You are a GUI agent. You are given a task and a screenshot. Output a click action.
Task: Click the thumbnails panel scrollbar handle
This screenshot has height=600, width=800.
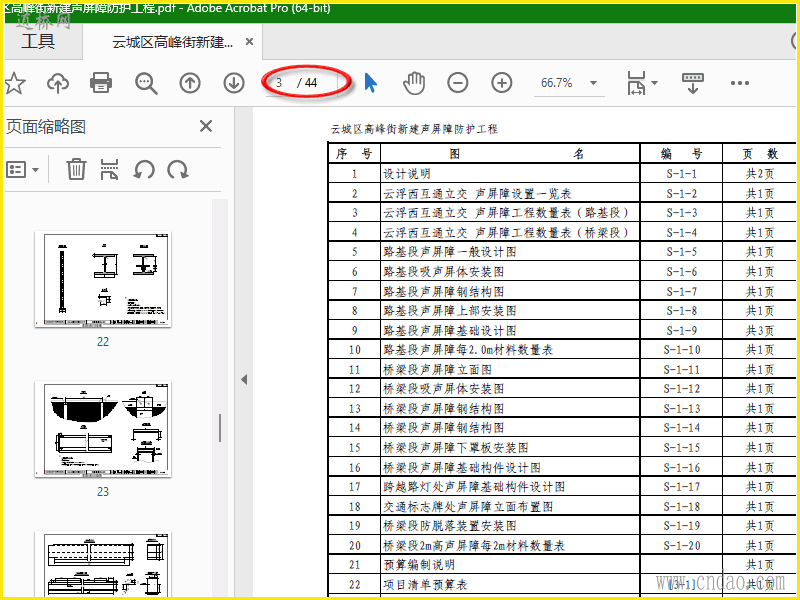click(x=220, y=428)
